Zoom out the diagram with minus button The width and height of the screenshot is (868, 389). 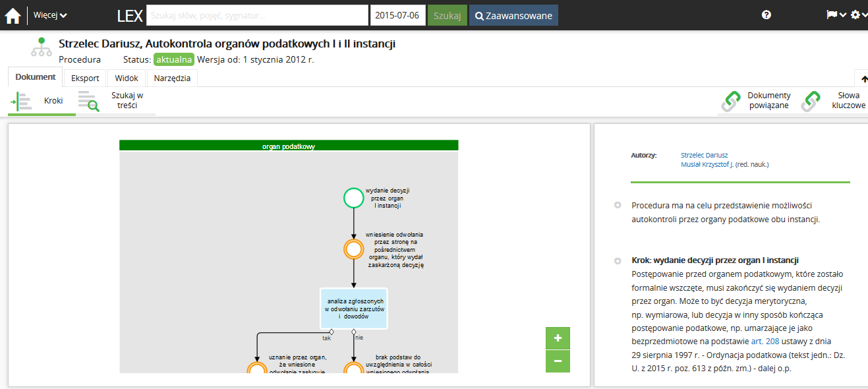point(558,361)
